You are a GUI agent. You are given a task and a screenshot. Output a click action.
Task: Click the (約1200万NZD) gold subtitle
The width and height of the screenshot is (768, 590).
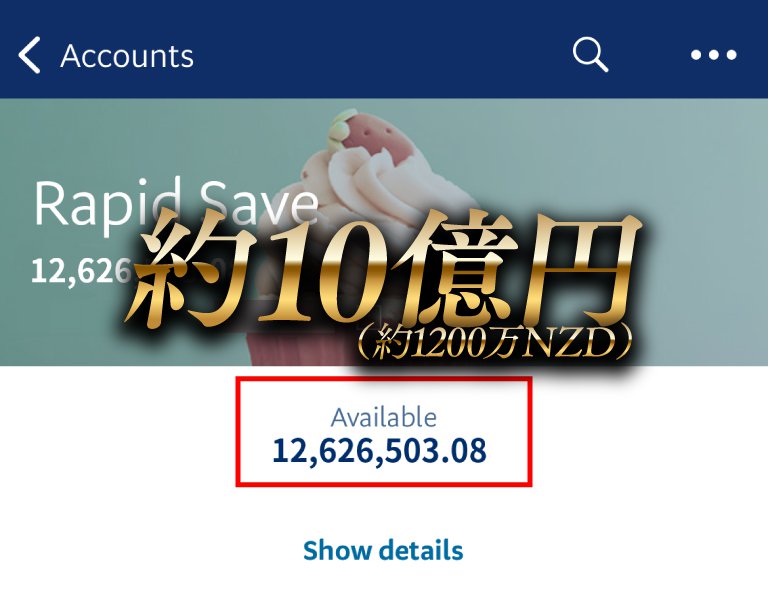pos(494,342)
